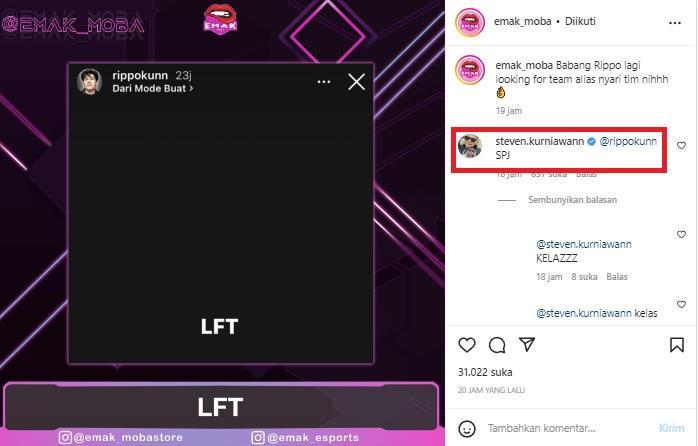The width and height of the screenshot is (698, 446).
Task: View the 31.022 suka likes list
Action: 485,372
